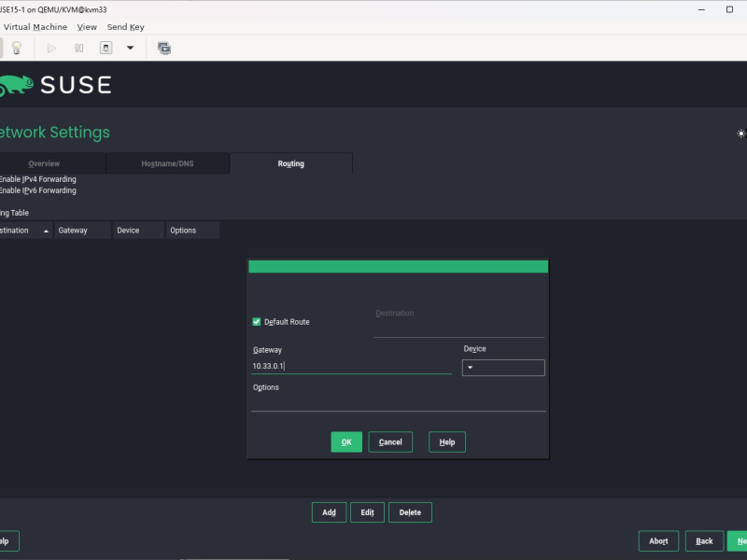This screenshot has width=747, height=560.
Task: Minimize the virt-manager window
Action: (701, 9)
